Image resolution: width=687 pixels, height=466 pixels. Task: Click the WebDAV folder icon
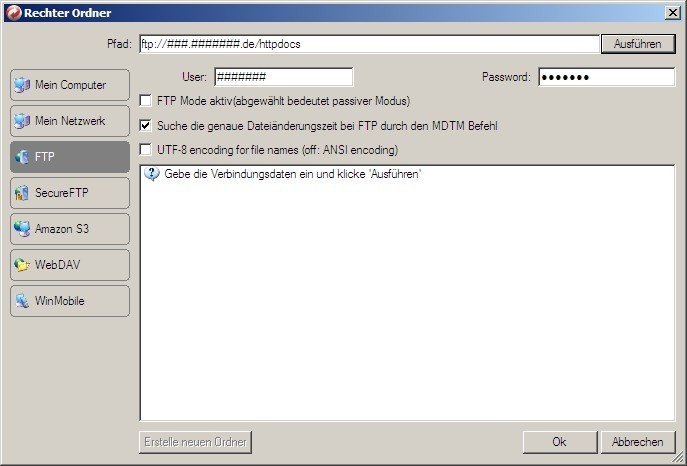pyautogui.click(x=21, y=265)
